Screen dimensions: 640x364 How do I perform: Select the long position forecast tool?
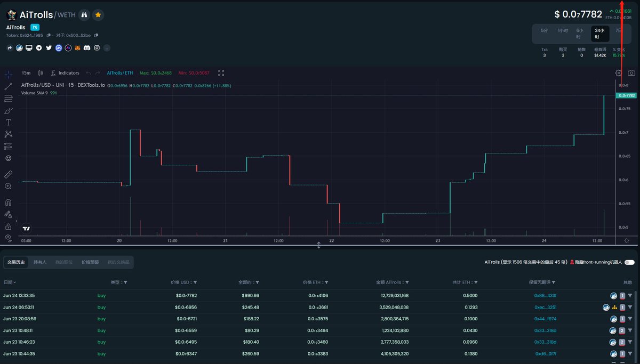tap(8, 146)
